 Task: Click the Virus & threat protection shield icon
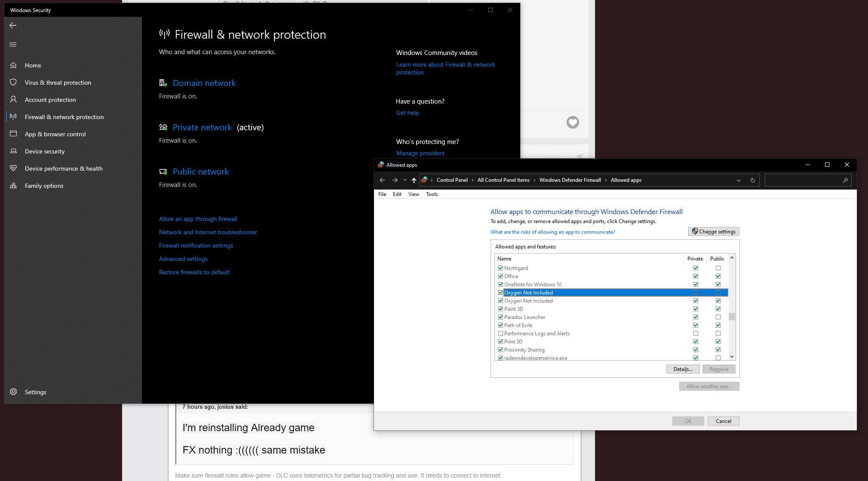13,82
